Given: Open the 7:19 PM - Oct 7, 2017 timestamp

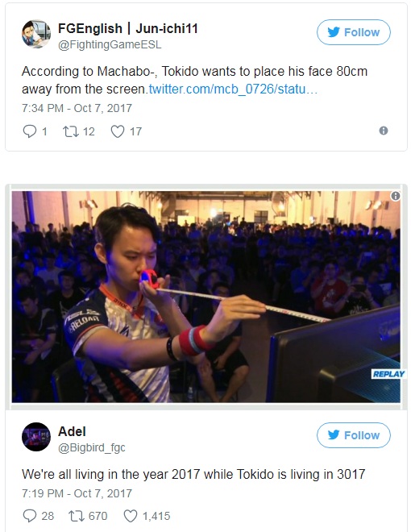Looking at the screenshot, I should [x=77, y=493].
